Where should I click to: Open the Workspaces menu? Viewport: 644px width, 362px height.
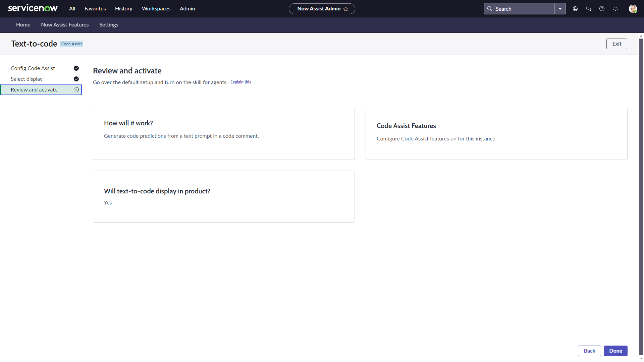(156, 9)
